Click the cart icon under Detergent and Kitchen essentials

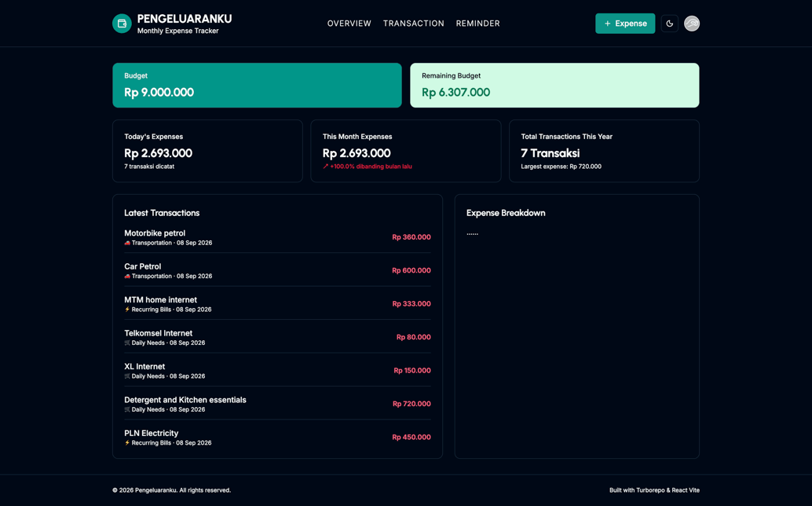tap(127, 409)
